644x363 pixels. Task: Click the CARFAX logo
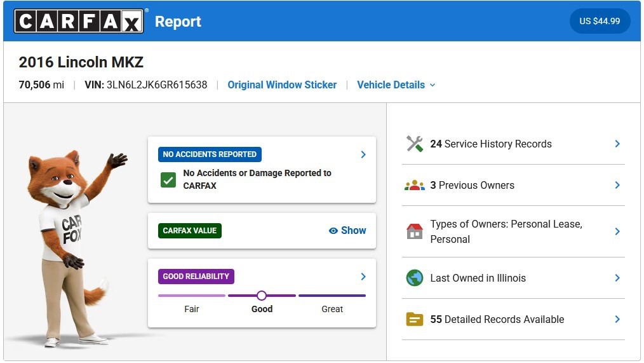click(x=79, y=21)
